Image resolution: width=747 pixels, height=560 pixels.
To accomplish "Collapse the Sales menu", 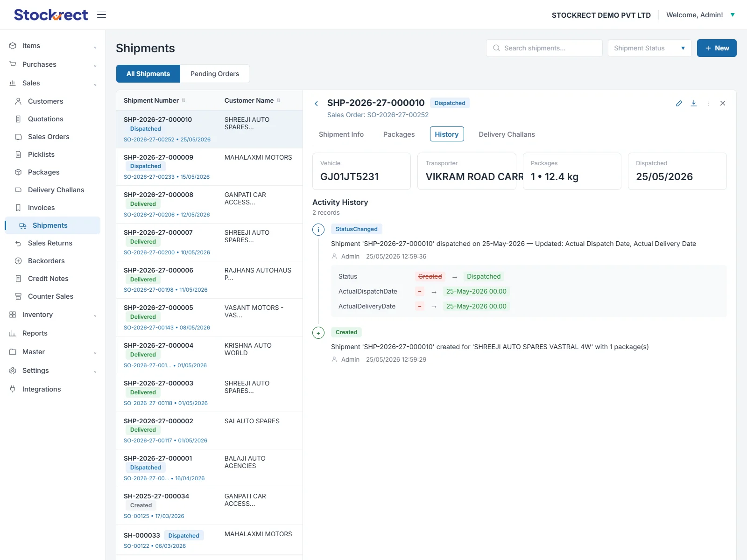I will pos(53,83).
